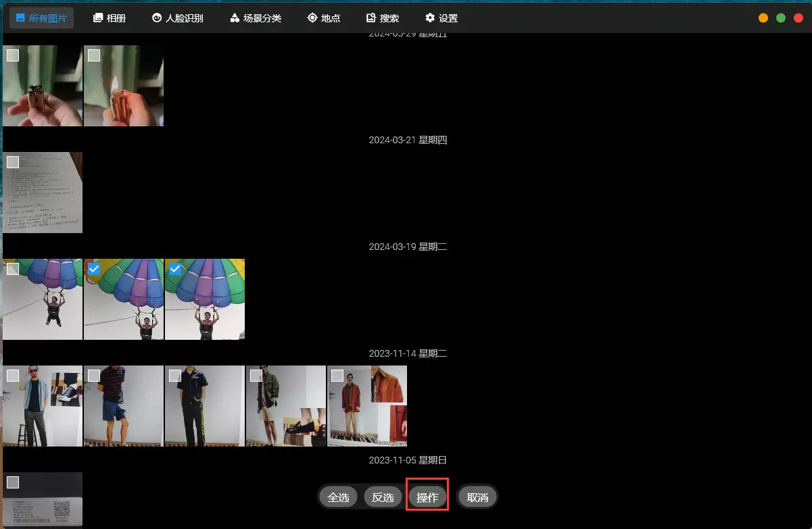Screen dimensions: 812x529
Task: Open 人脸识别 face recognition icon
Action: click(157, 18)
